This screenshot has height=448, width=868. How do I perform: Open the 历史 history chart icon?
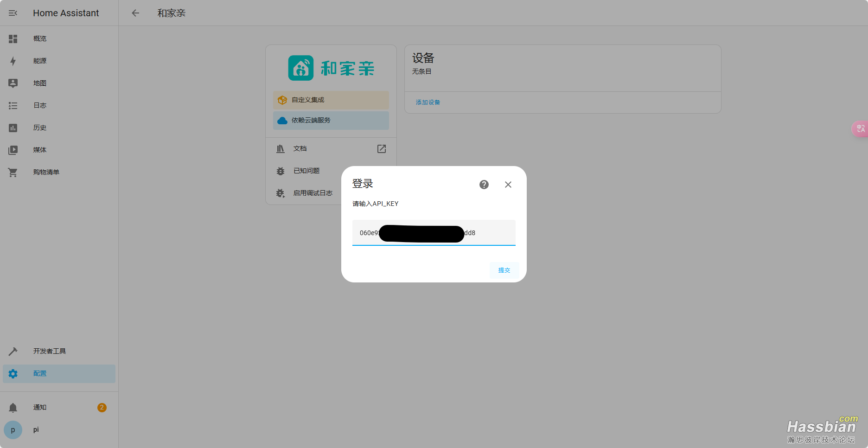click(13, 128)
